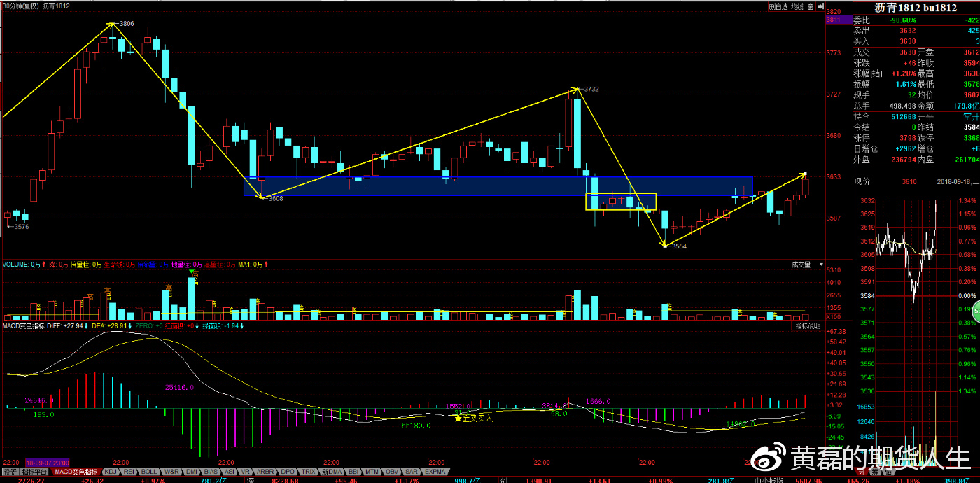This screenshot has width=980, height=483.
Task: Open the 指标说明 indicator description button
Action: [x=808, y=326]
